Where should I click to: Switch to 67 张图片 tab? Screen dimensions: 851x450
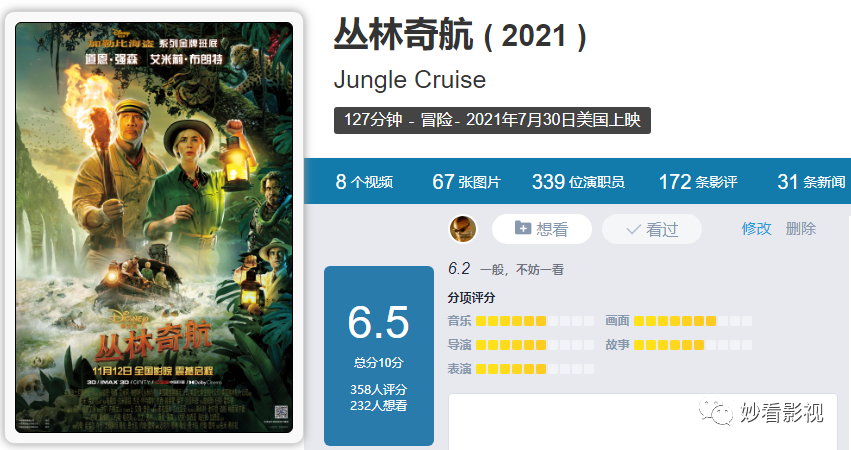click(466, 182)
